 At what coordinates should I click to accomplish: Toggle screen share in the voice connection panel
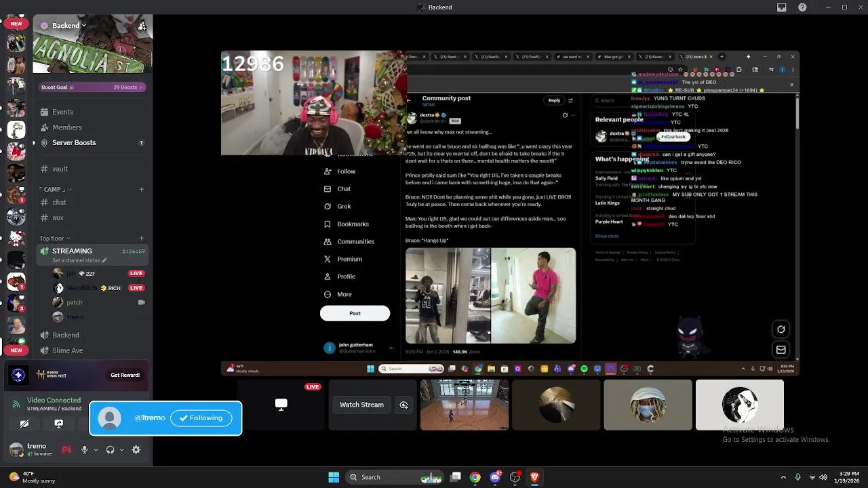58,424
